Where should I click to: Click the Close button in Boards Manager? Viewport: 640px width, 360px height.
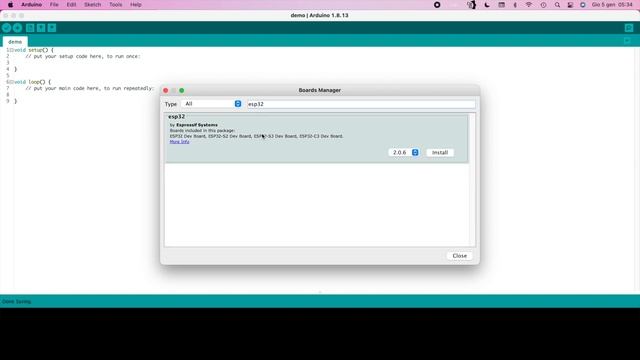(x=460, y=256)
